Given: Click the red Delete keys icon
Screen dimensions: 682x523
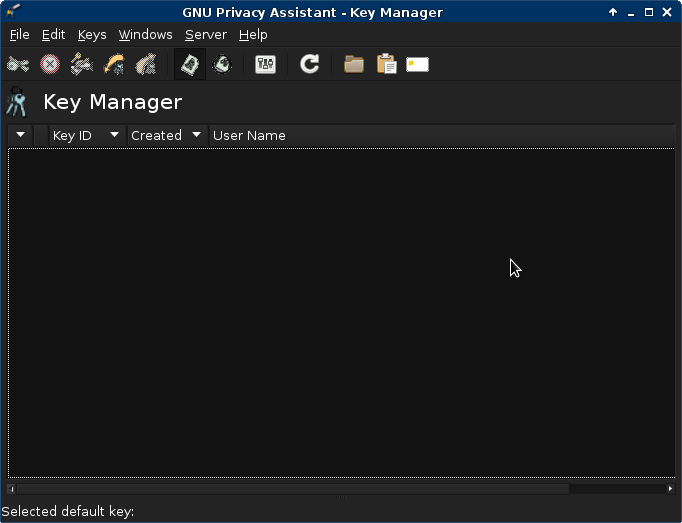Looking at the screenshot, I should click(50, 65).
